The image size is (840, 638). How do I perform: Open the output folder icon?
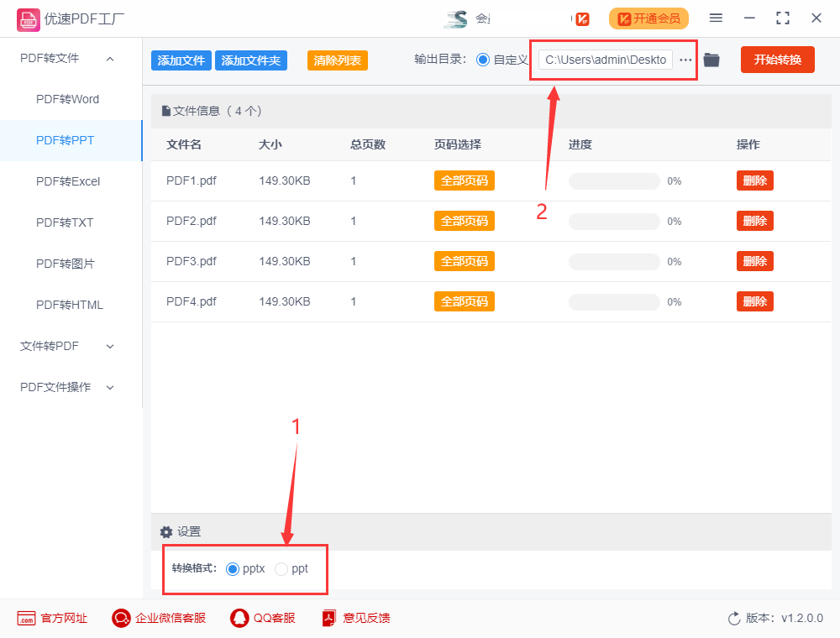pos(711,60)
